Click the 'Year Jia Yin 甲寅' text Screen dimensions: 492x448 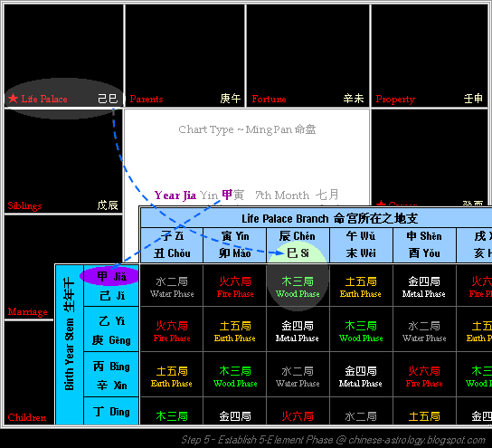point(199,195)
